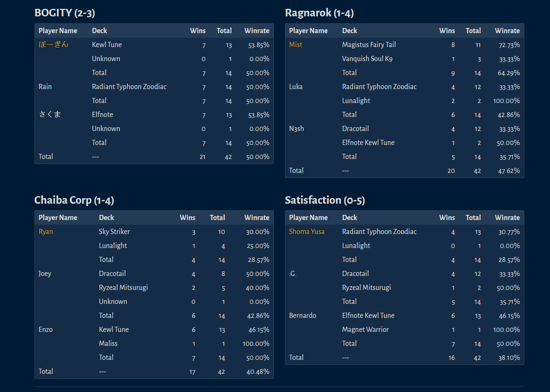Click the Magistus Fairy Tail deck cell
The width and height of the screenshot is (550, 392).
click(369, 45)
